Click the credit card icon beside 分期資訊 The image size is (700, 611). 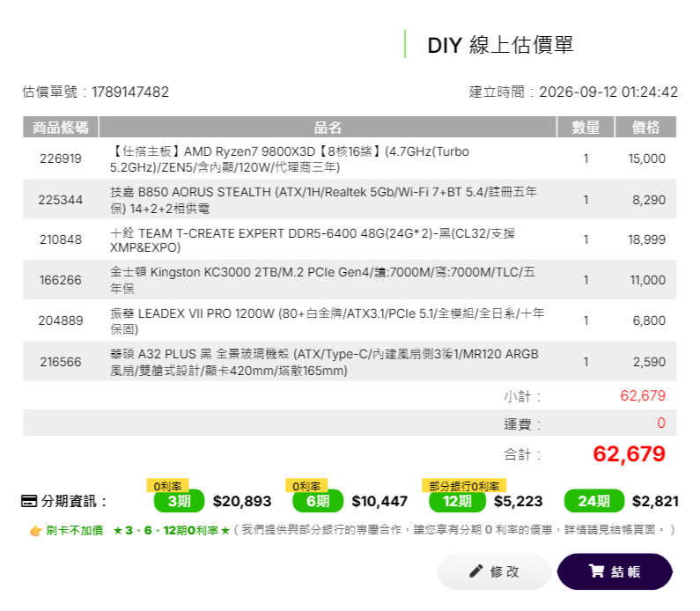click(29, 501)
